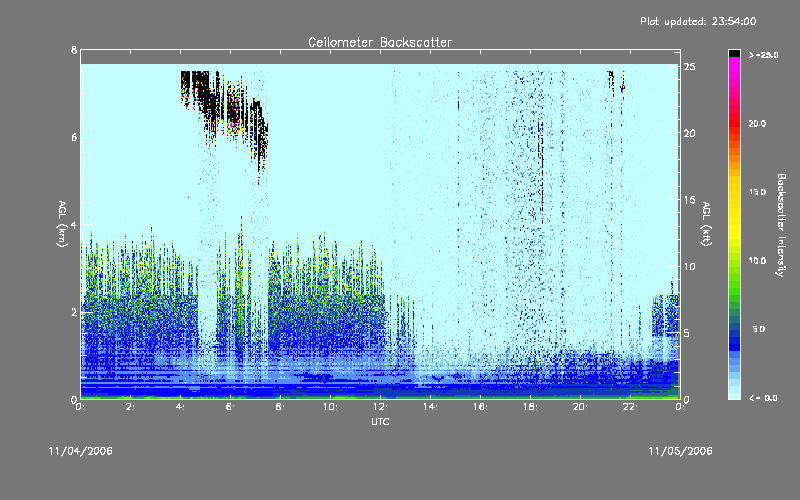Click the "18:" hour tick on UTC axis

click(531, 407)
